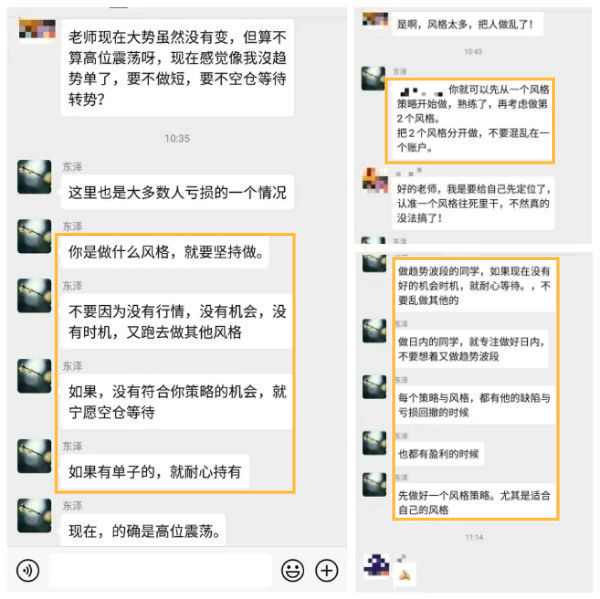Tap the small emoji sticker message at bottom right

[404, 575]
